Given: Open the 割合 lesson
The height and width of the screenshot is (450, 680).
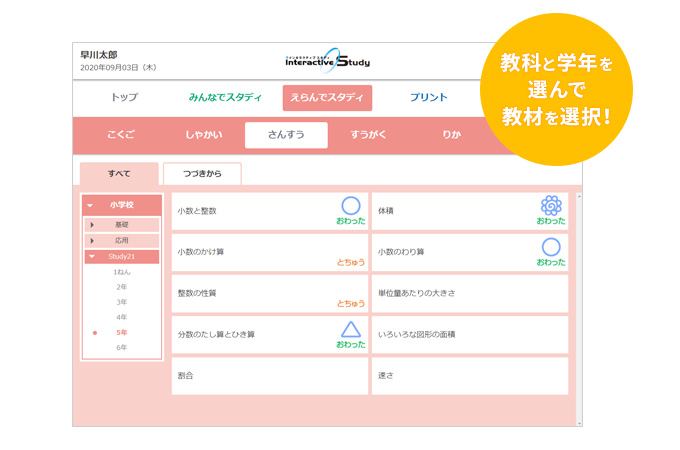Looking at the screenshot, I should pos(269,376).
